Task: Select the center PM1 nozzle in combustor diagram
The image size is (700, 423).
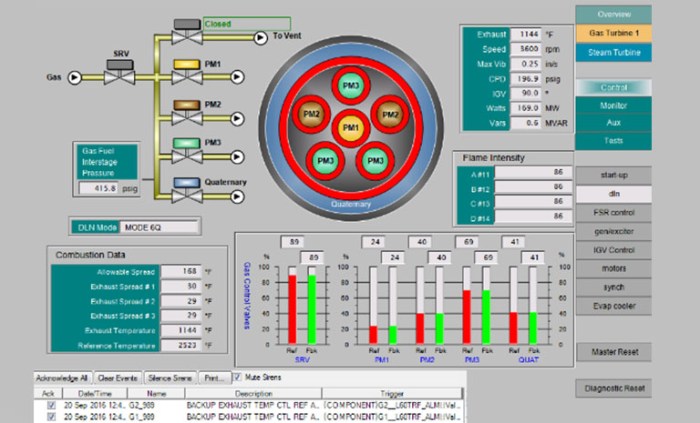Action: point(349,128)
